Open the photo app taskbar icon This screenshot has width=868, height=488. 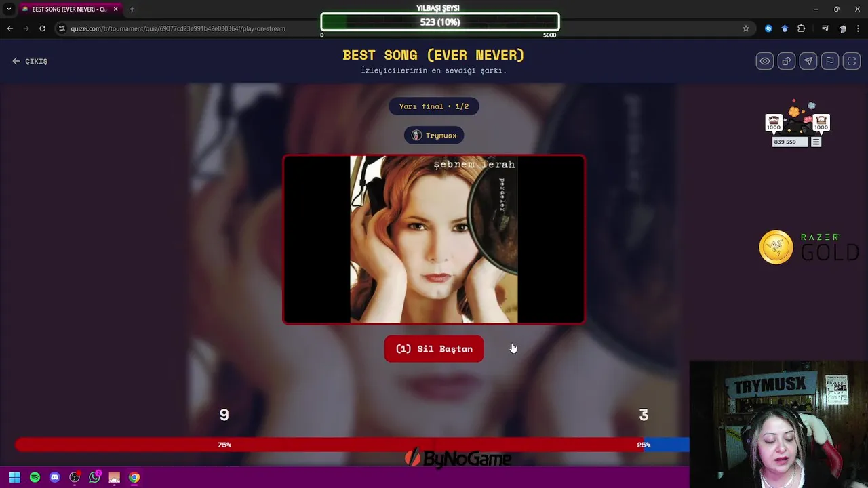(114, 477)
